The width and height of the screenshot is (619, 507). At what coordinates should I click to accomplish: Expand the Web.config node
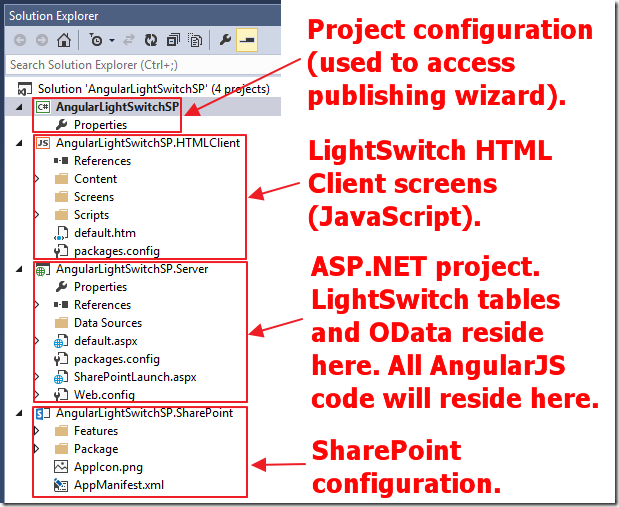tap(37, 395)
